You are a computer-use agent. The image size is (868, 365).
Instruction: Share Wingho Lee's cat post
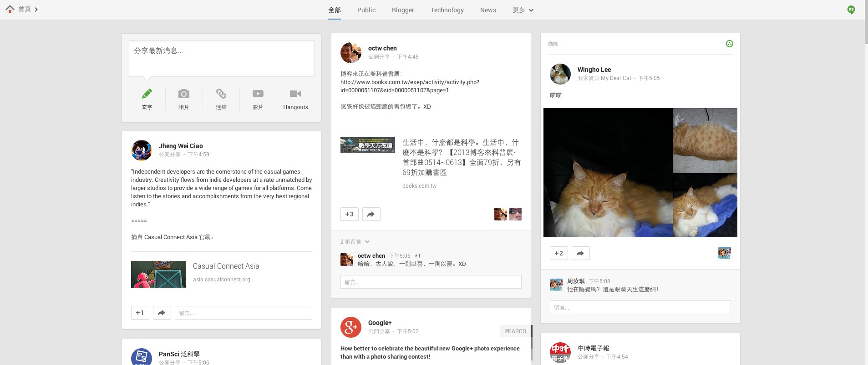[581, 253]
